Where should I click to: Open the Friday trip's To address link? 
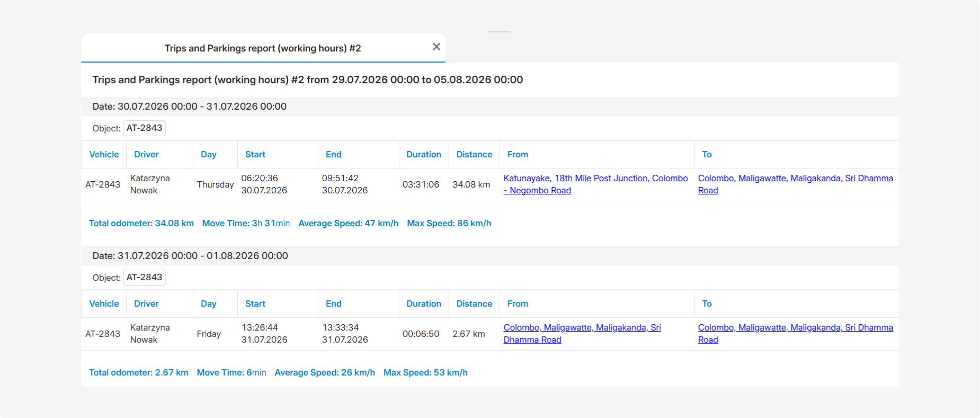tap(795, 334)
